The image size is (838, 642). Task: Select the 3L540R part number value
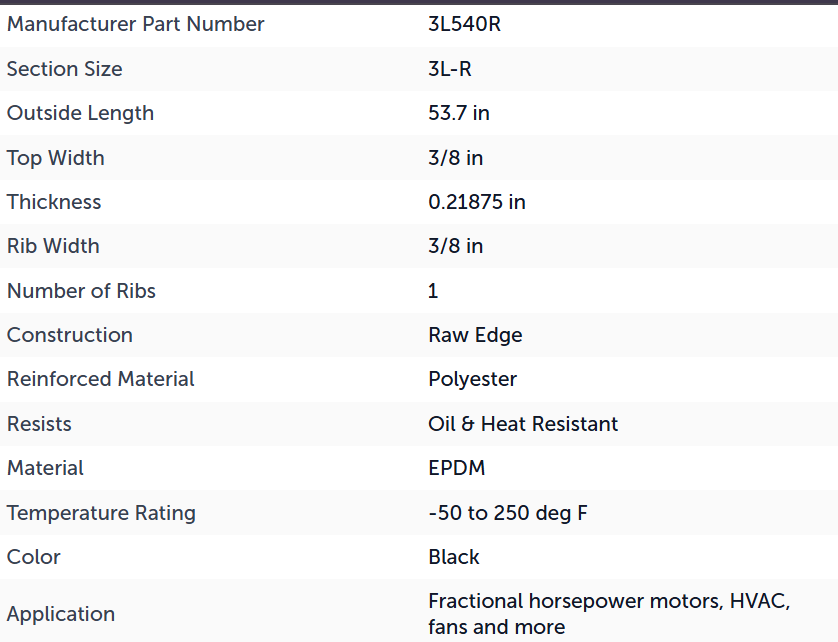[464, 25]
